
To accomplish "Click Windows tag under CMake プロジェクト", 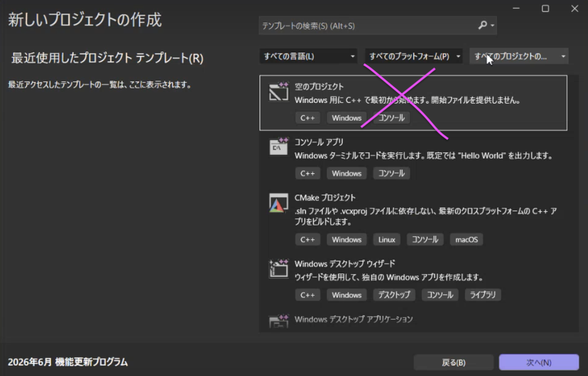I will click(x=347, y=239).
